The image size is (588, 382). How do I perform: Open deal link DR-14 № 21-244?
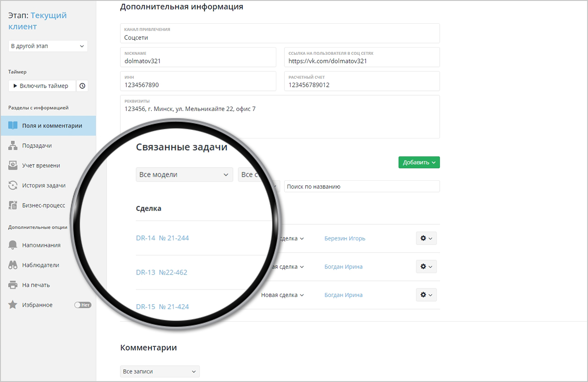tap(162, 238)
